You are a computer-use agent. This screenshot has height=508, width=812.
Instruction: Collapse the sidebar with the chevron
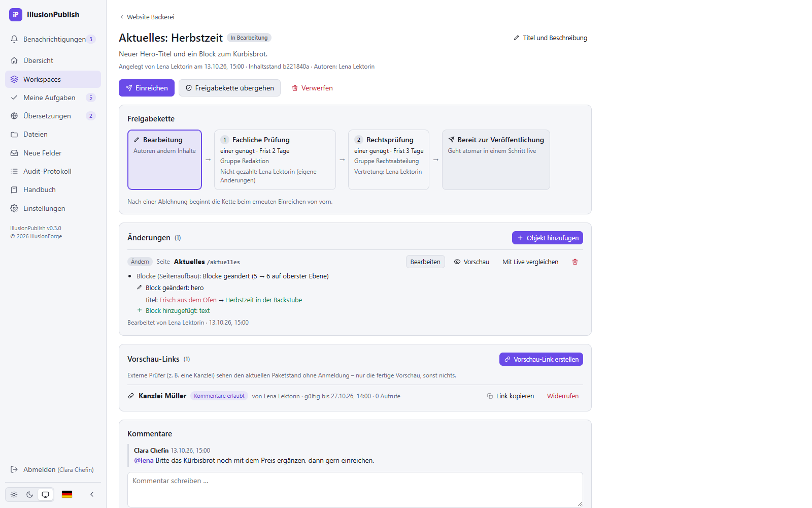[x=92, y=494]
